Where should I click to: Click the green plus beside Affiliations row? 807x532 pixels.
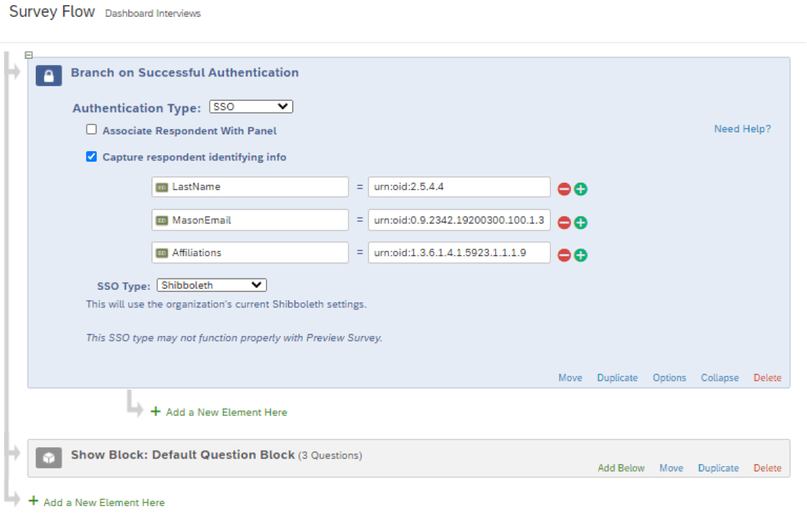point(581,253)
